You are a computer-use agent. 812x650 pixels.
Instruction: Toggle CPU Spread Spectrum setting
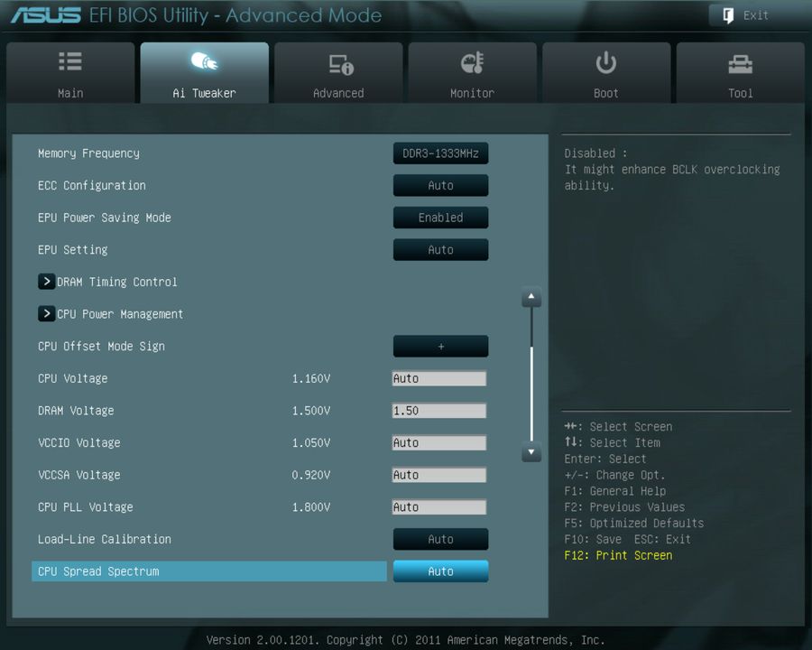[x=440, y=571]
